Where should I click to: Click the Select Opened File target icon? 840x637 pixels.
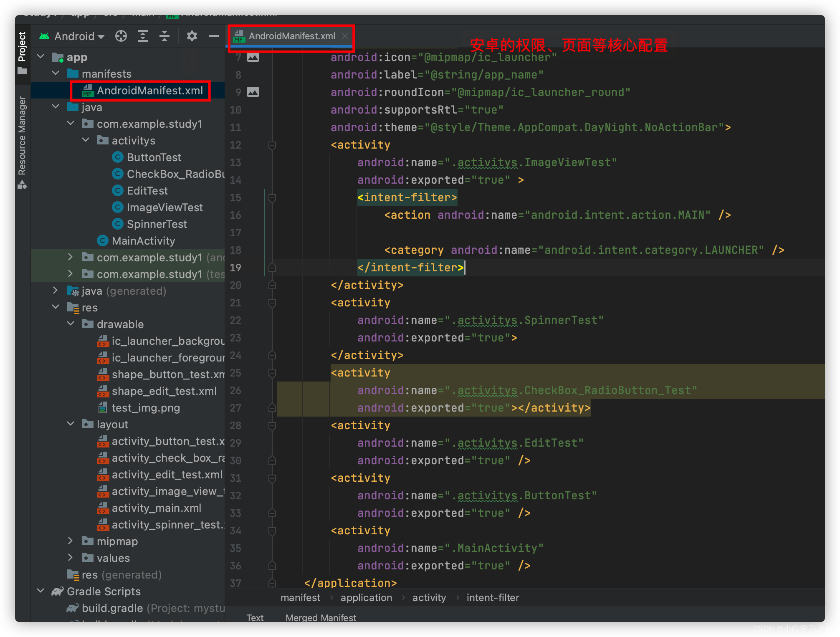tap(121, 36)
